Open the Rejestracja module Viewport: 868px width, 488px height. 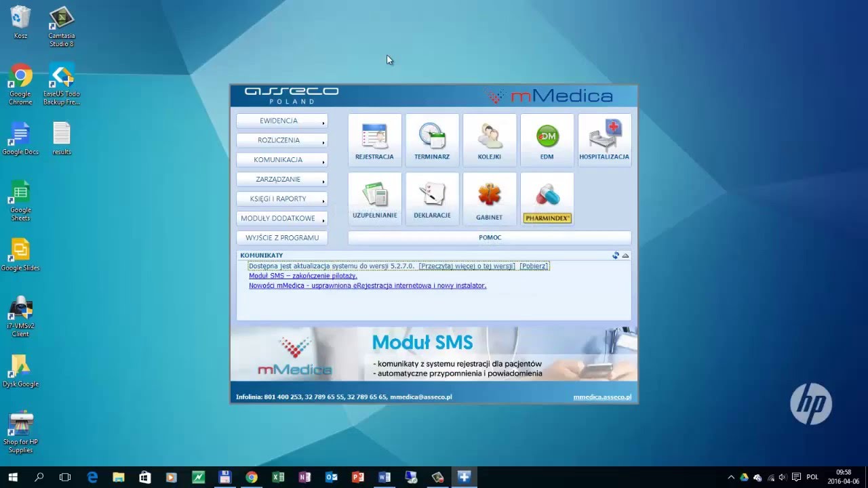coord(374,140)
